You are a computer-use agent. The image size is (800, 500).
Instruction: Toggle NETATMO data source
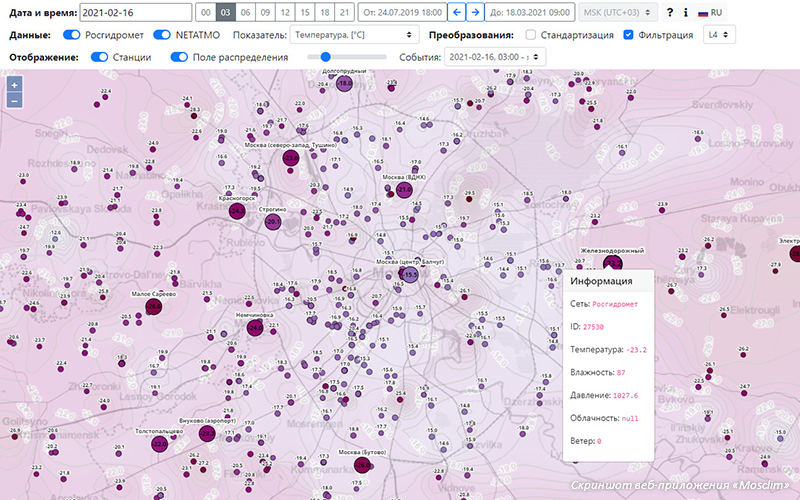point(162,35)
